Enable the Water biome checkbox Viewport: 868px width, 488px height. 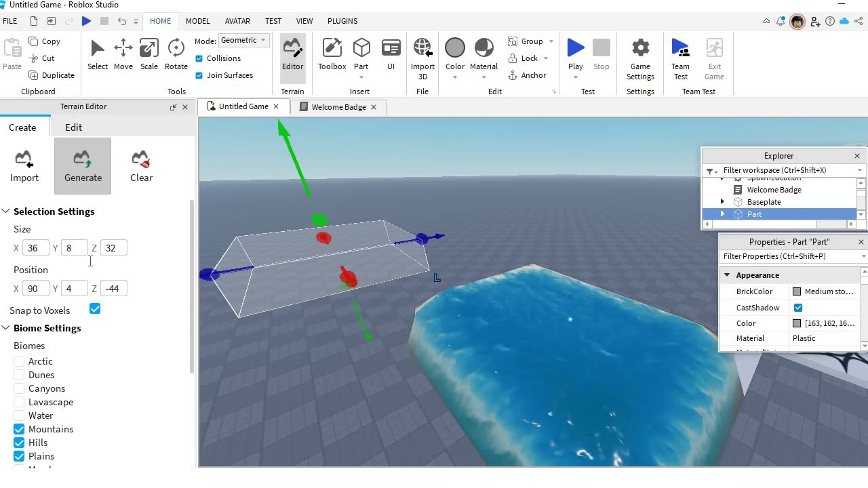(19, 415)
